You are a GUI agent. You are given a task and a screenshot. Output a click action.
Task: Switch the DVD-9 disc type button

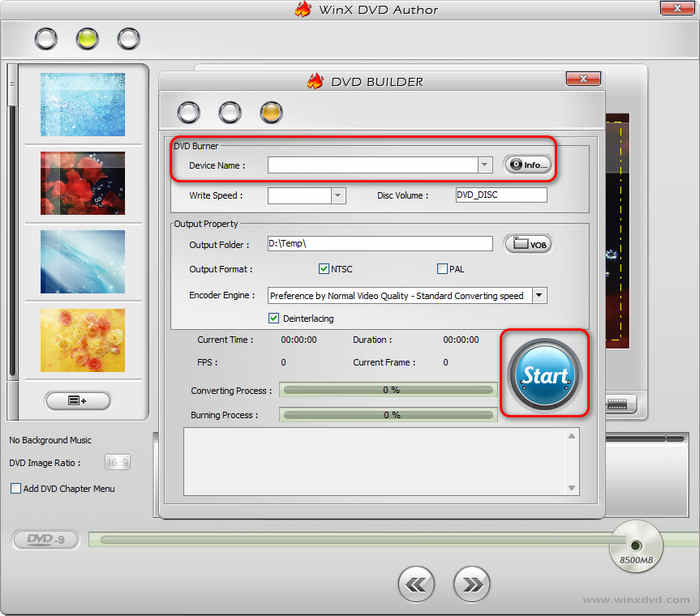(x=46, y=539)
